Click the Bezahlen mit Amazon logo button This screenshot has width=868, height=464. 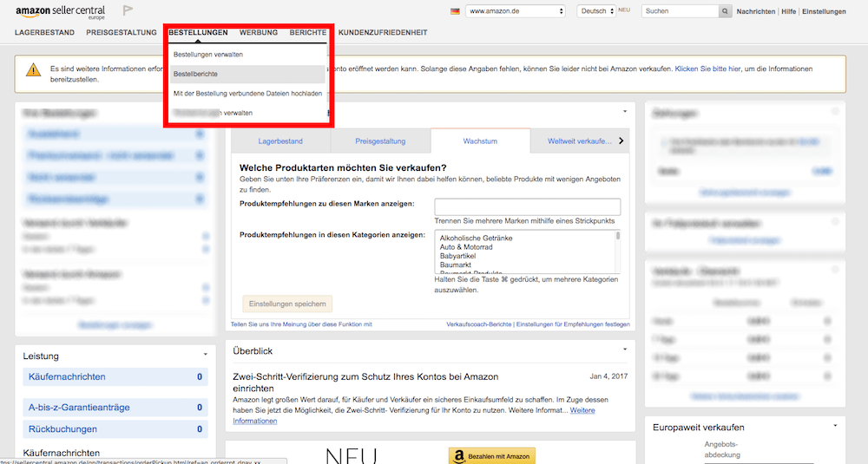point(492,455)
